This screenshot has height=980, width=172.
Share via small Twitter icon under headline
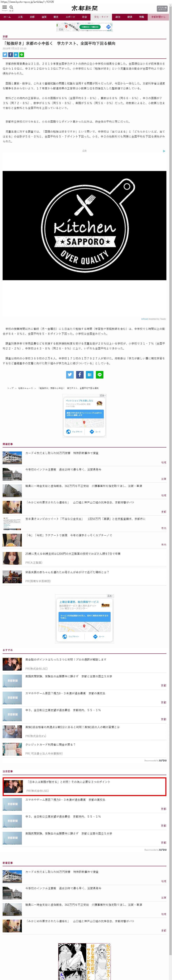pos(5,55)
